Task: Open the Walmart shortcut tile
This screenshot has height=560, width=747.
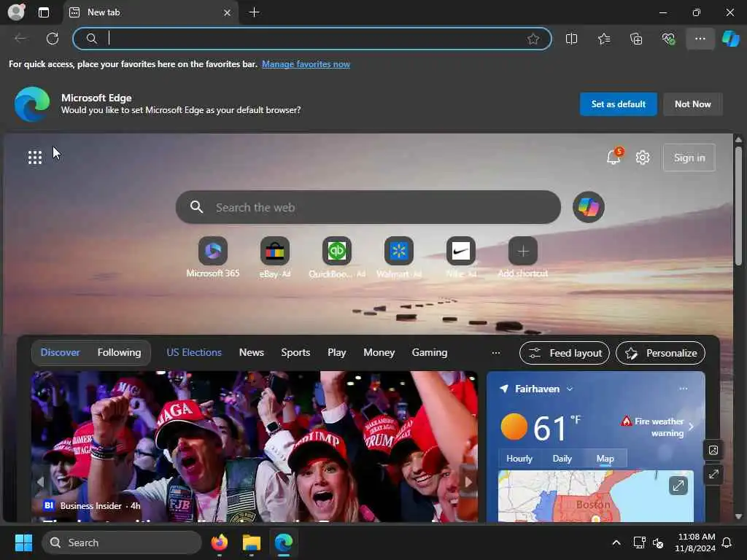Action: click(399, 257)
